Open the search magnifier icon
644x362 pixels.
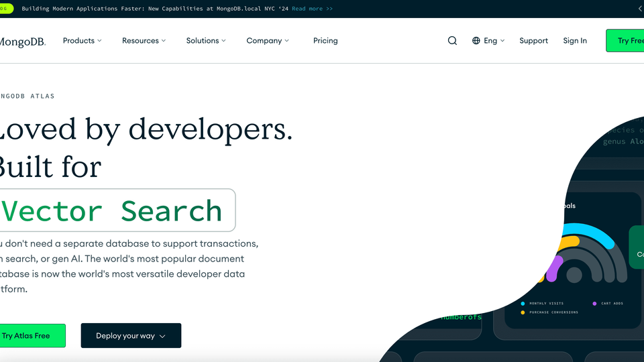452,41
